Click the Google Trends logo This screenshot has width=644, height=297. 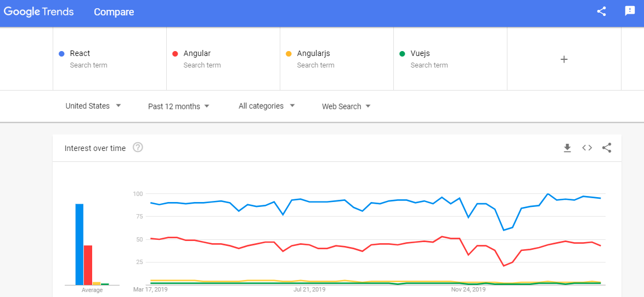click(38, 12)
